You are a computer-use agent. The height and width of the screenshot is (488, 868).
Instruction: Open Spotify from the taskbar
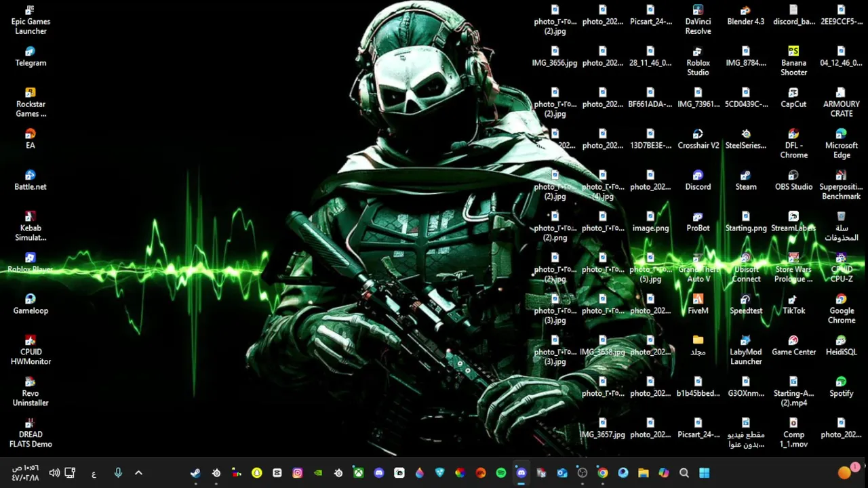point(500,473)
